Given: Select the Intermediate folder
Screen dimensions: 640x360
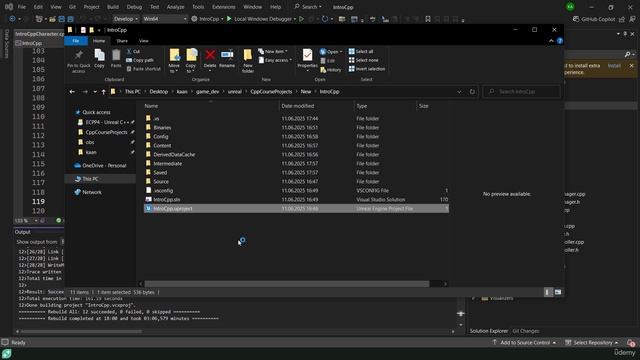Looking at the screenshot, I should click(167, 164).
